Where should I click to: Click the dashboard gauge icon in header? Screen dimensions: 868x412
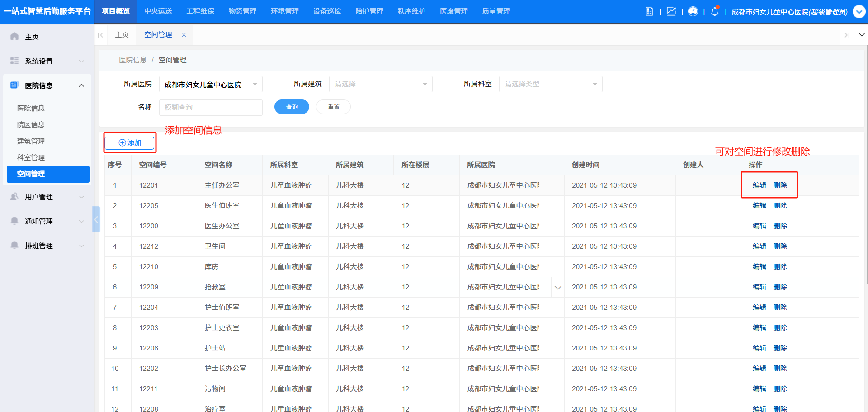[693, 11]
